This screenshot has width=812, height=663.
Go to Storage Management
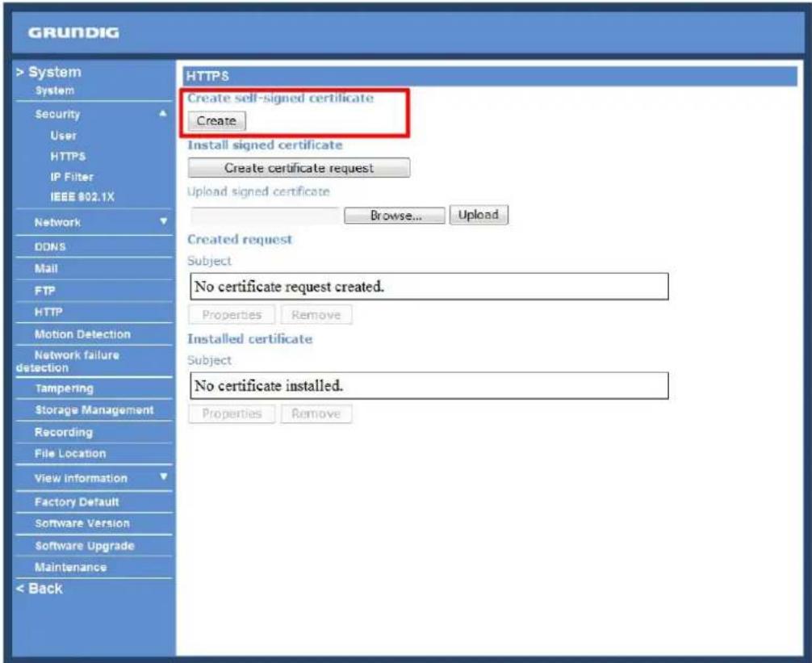coord(94,410)
